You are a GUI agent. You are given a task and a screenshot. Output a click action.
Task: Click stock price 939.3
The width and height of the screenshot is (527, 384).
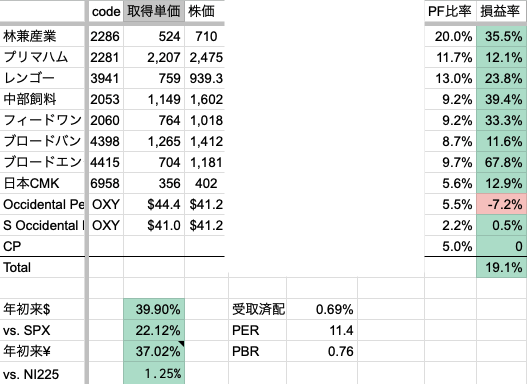tap(204, 78)
